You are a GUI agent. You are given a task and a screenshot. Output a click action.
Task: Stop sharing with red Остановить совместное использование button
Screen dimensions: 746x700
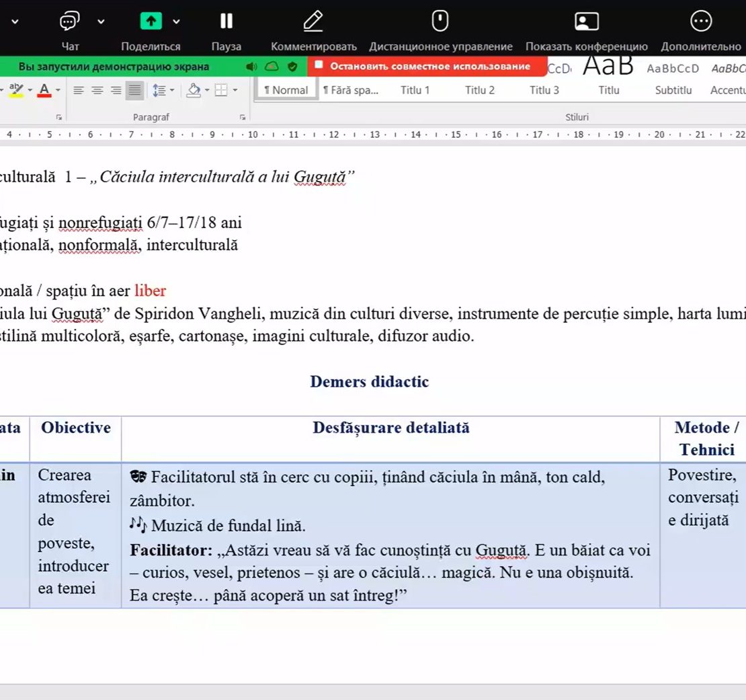point(423,66)
